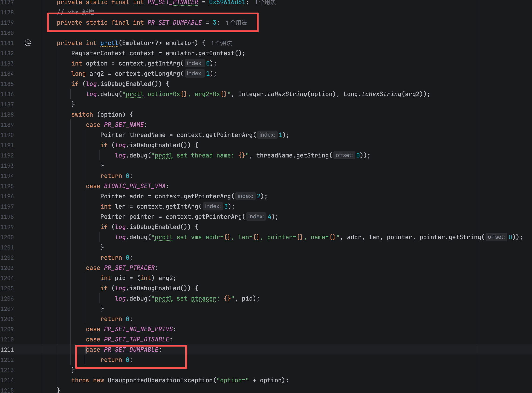The image size is (532, 393).
Task: Click toHexString call after Integer in log.debug
Action: pyautogui.click(x=287, y=94)
